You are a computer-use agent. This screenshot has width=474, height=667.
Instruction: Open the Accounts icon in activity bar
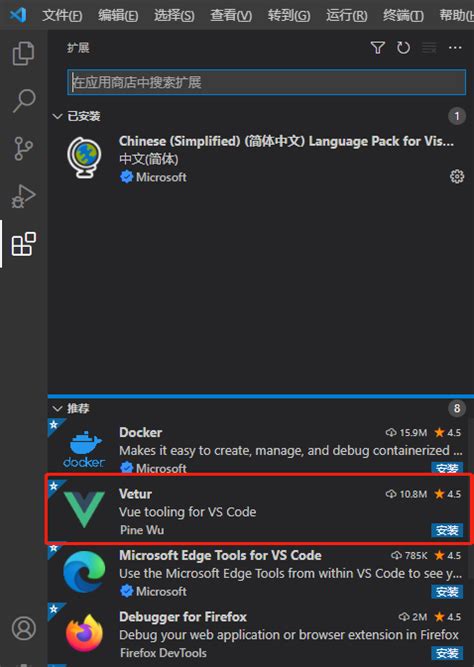pos(23,628)
